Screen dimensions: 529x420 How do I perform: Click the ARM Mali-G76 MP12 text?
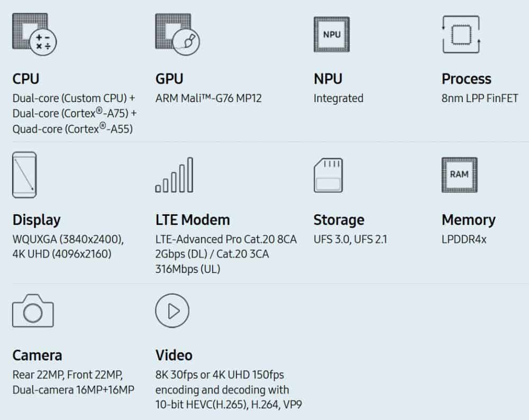pyautogui.click(x=208, y=98)
